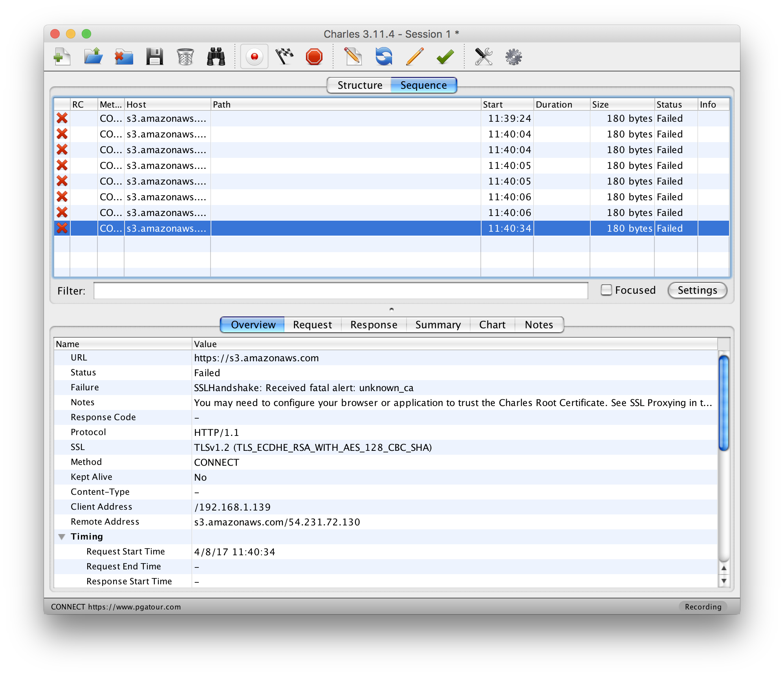This screenshot has height=677, width=784.
Task: Click failed red X icon of 11:39:24 row
Action: (62, 119)
